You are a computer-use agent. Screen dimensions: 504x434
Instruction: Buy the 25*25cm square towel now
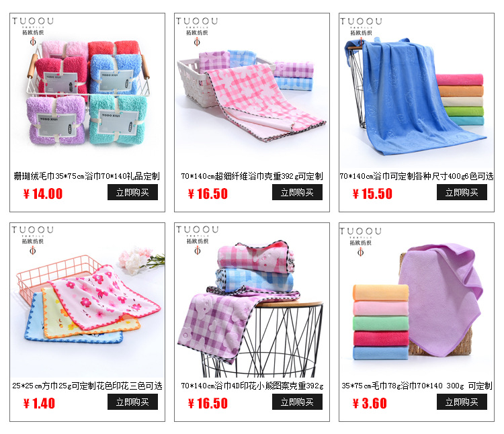point(132,402)
